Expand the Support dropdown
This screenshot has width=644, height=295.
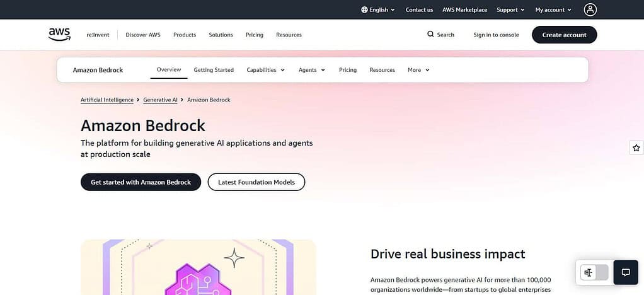[510, 10]
